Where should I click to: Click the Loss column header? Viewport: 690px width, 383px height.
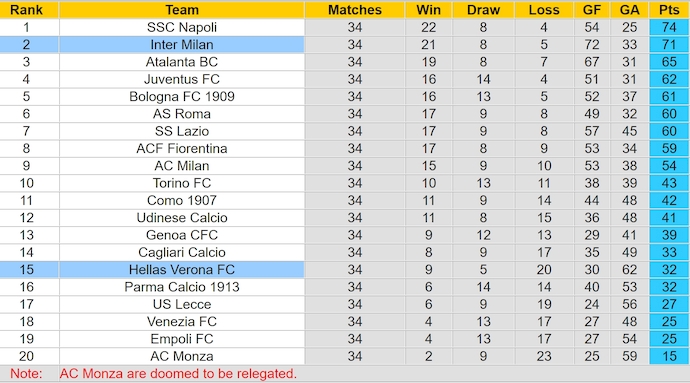pyautogui.click(x=544, y=10)
